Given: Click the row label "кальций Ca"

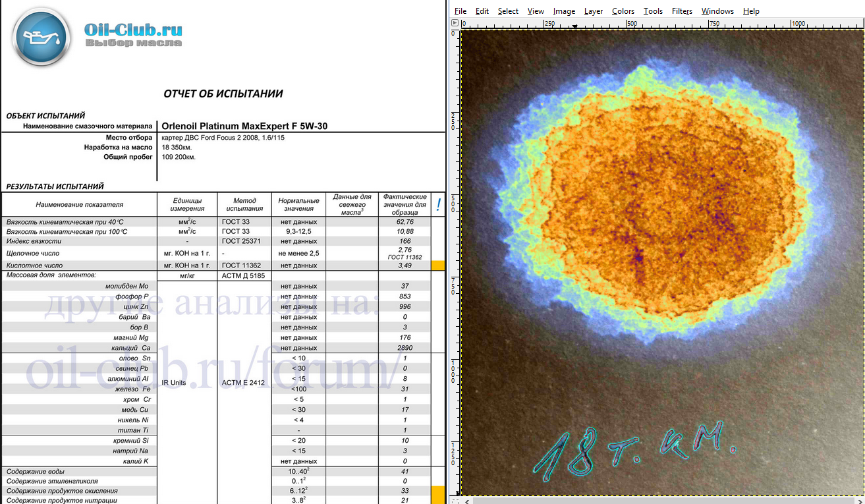Looking at the screenshot, I should (x=132, y=348).
